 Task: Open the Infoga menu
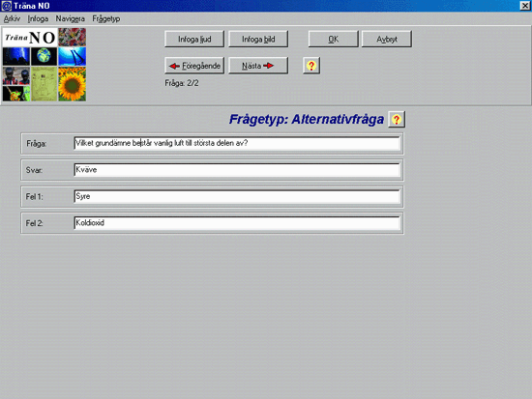tap(38, 18)
